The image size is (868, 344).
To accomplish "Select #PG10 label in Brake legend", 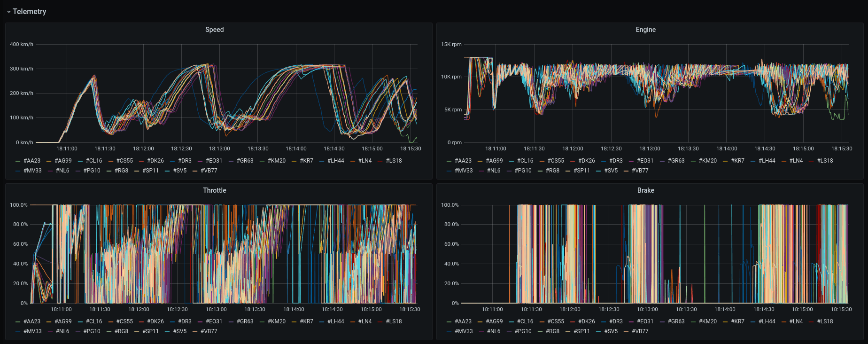I will click(x=523, y=331).
